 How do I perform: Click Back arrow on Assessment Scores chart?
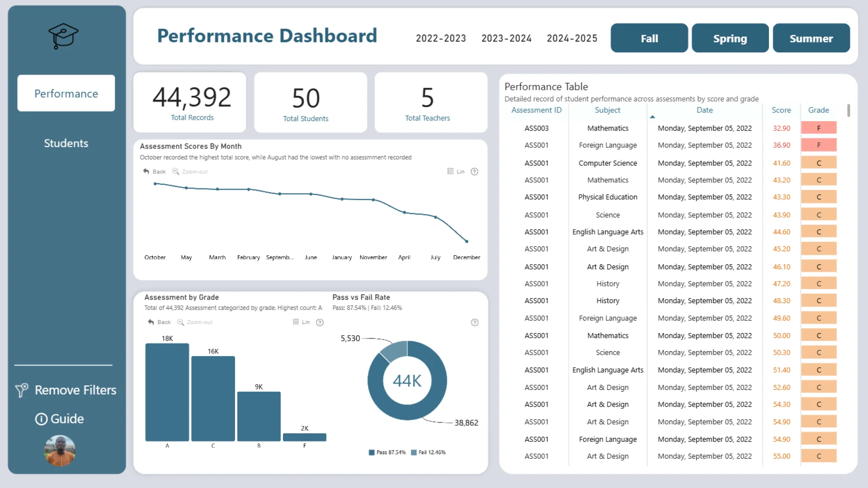(146, 172)
